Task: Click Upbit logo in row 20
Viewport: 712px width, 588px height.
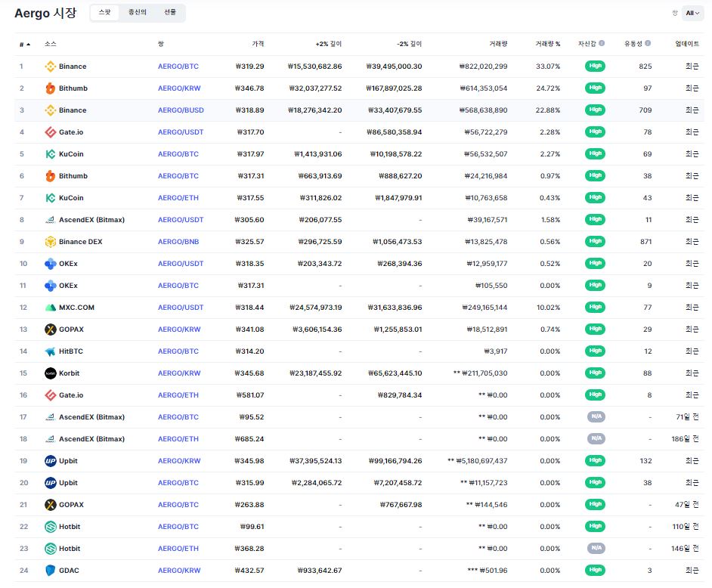Action: tap(51, 483)
